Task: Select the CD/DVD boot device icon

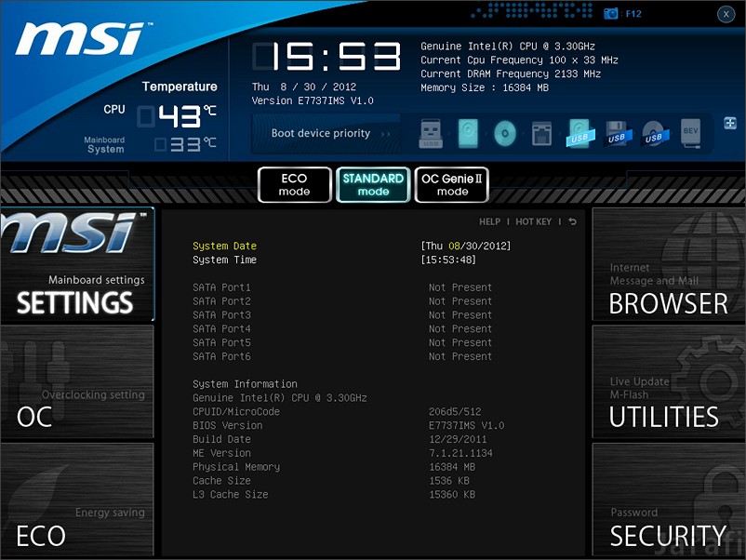Action: point(505,134)
